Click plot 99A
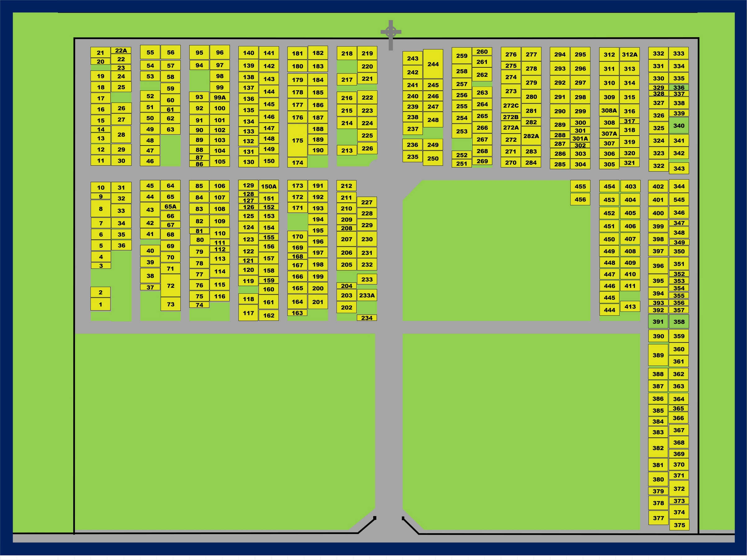The height and width of the screenshot is (560, 747). (x=220, y=97)
